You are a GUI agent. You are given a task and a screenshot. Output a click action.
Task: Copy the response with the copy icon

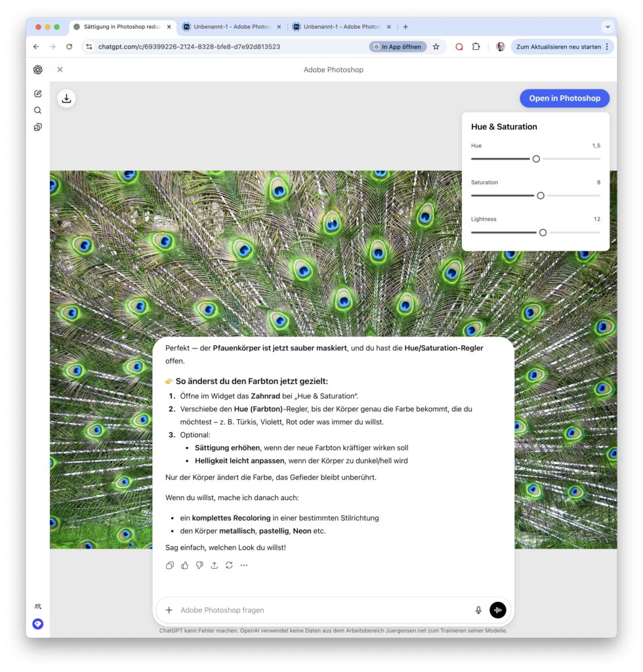[170, 565]
